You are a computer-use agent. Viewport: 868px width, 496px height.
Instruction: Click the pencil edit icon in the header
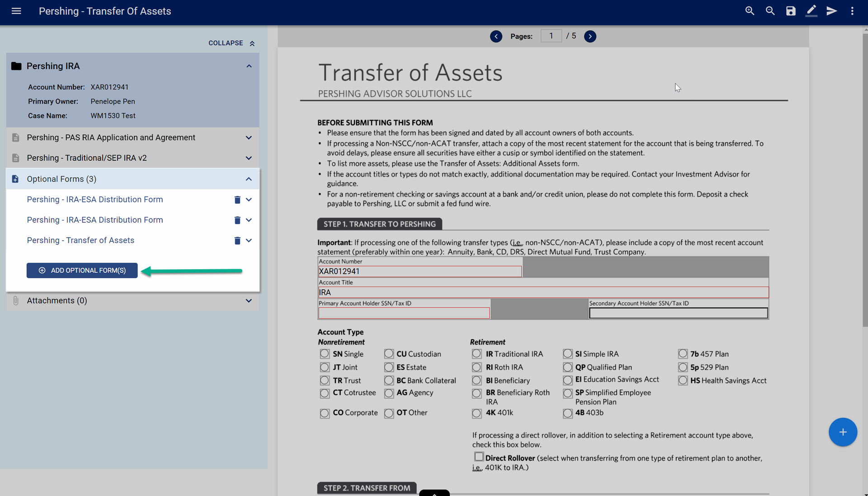tap(811, 11)
